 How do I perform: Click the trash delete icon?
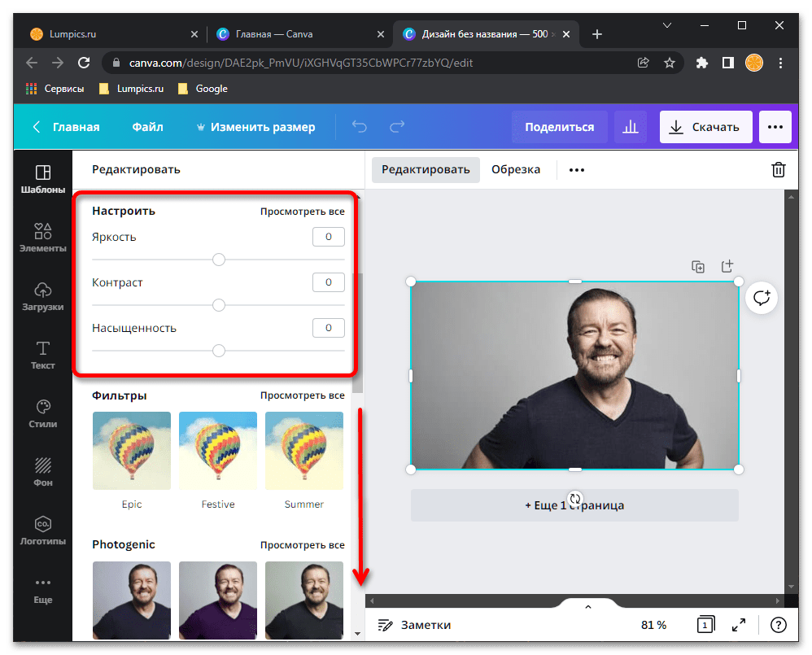click(778, 169)
